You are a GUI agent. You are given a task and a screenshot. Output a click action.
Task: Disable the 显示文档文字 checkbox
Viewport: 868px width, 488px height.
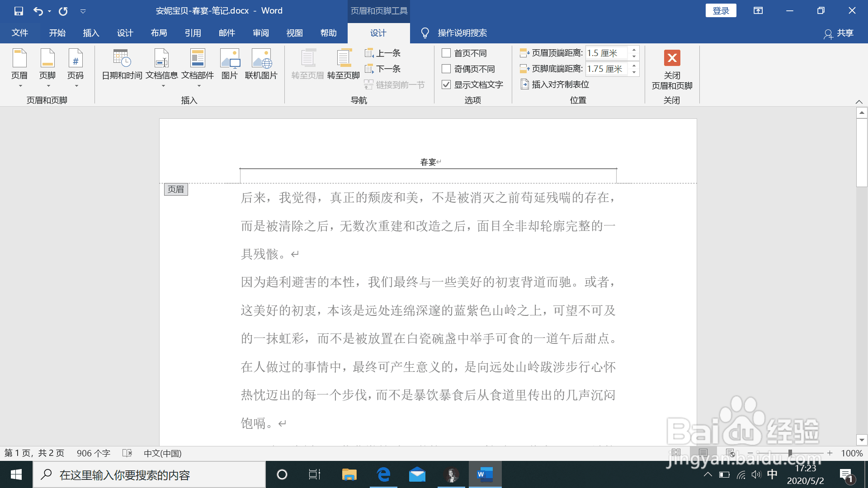tap(446, 84)
